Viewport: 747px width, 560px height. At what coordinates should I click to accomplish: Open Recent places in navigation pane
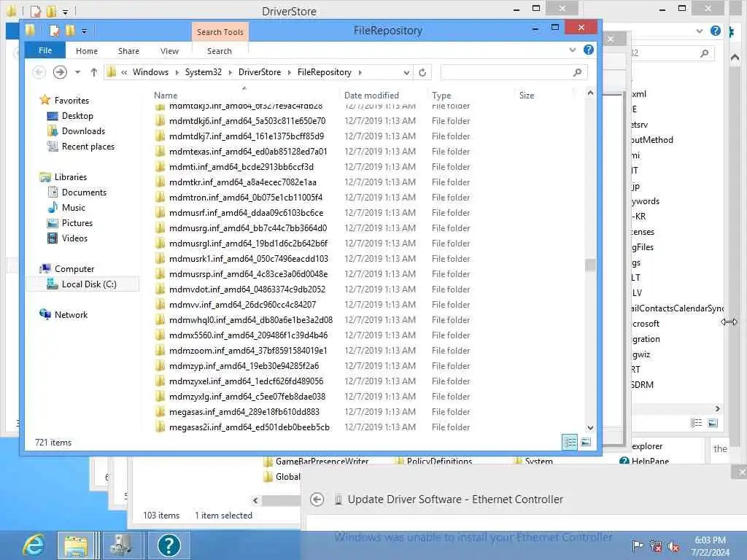(x=88, y=146)
